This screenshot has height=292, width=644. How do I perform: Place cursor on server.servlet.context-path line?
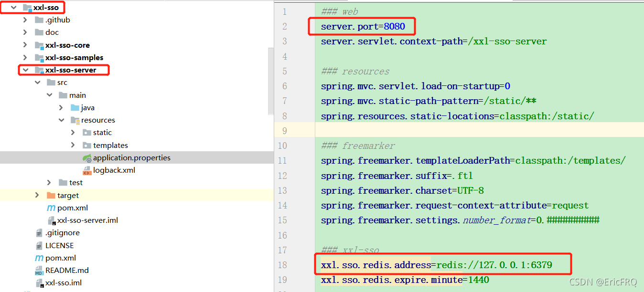point(434,42)
